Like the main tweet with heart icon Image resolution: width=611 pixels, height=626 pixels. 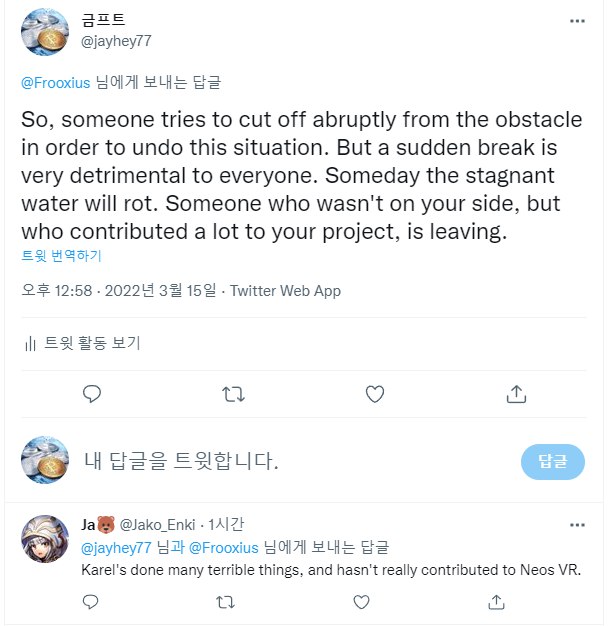[374, 394]
